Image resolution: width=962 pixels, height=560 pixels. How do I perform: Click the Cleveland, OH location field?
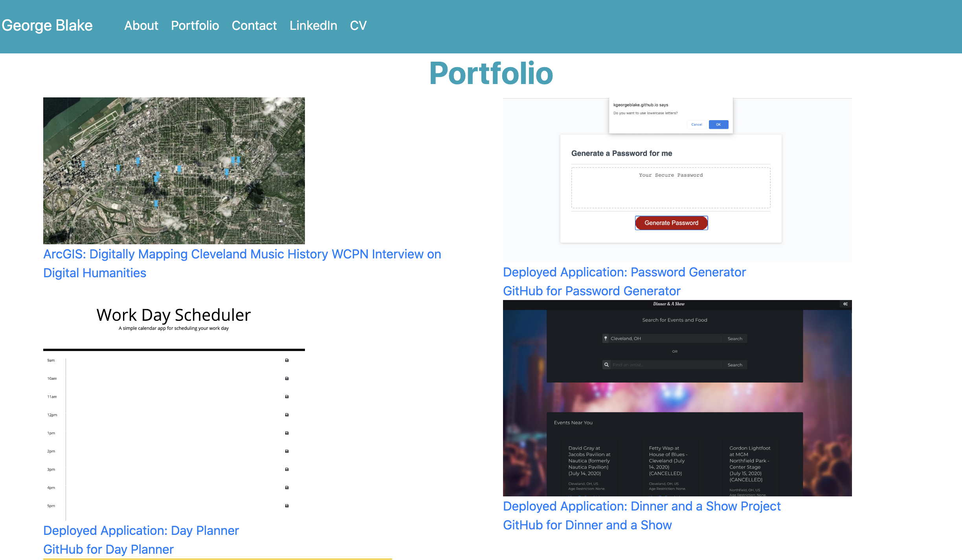(666, 339)
